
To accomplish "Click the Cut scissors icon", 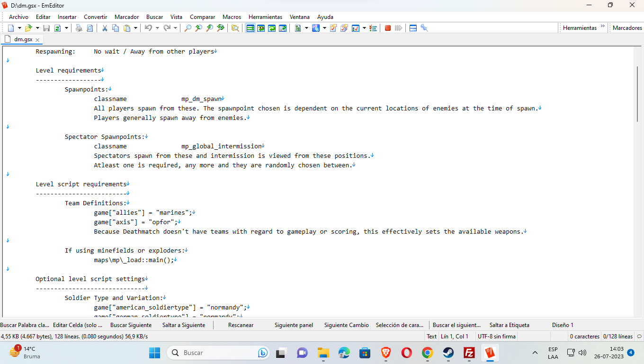I will [105, 28].
